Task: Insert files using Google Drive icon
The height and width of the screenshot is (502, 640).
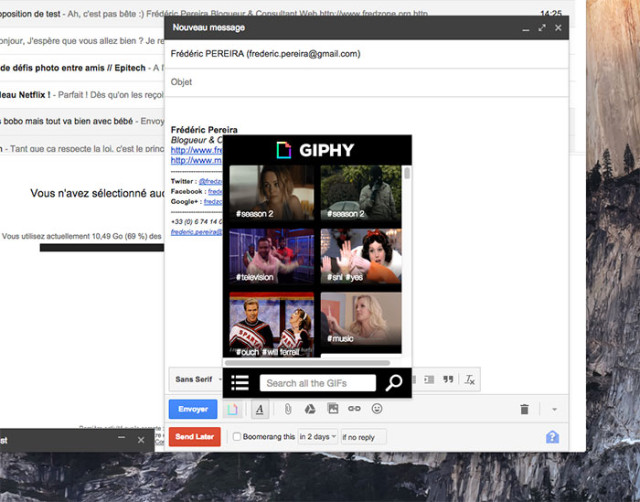Action: 310,409
